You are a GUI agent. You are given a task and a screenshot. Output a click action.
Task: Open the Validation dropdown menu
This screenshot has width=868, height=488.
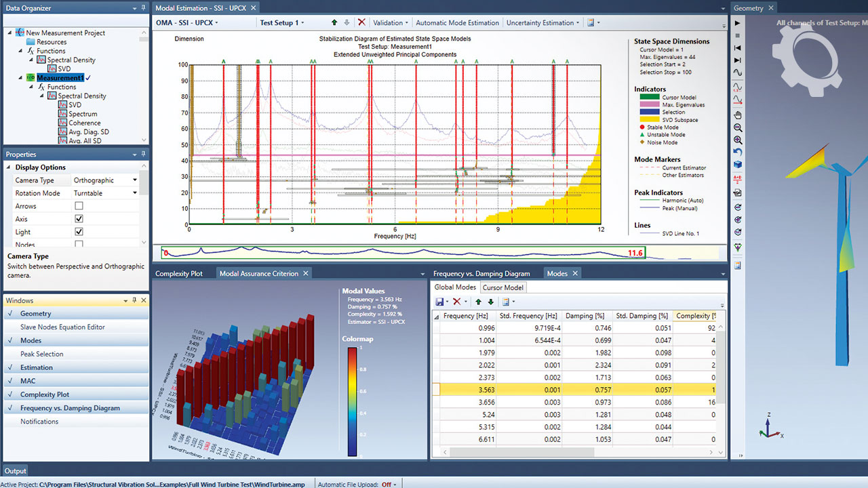click(x=390, y=22)
